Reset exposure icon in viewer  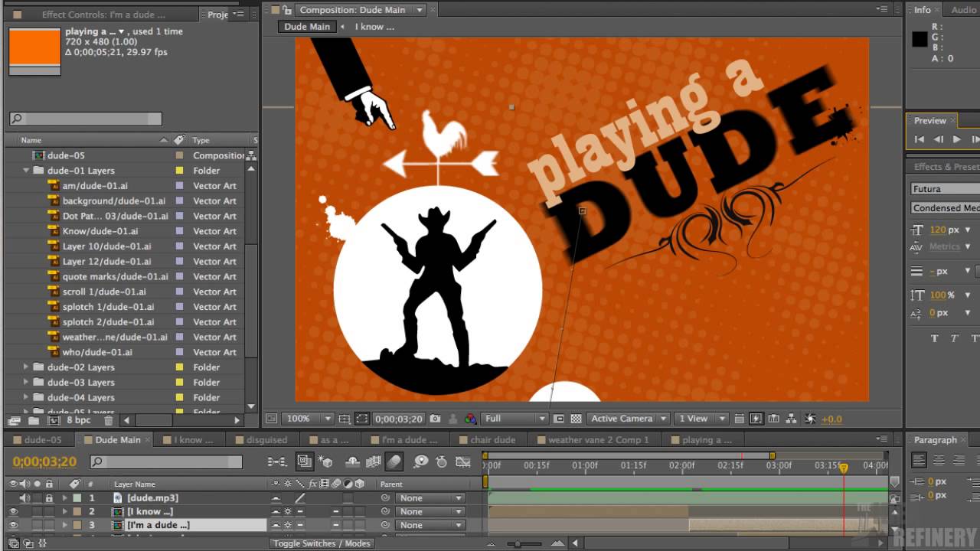coord(811,419)
